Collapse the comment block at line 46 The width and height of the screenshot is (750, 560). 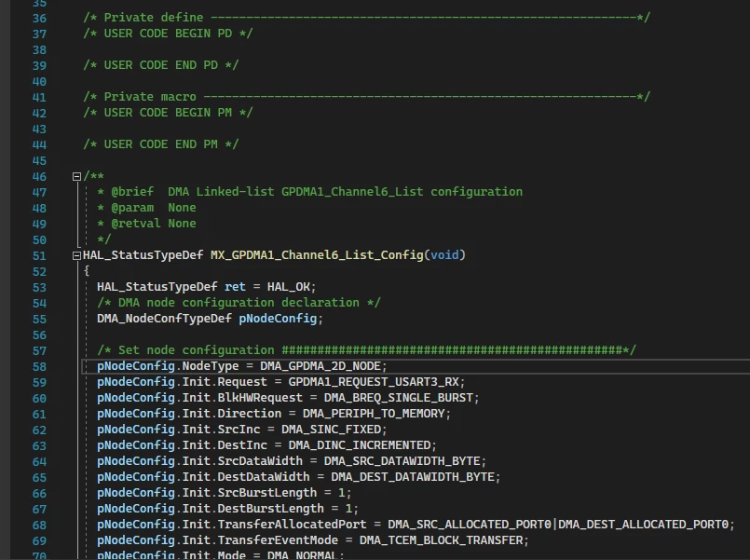[x=76, y=176]
